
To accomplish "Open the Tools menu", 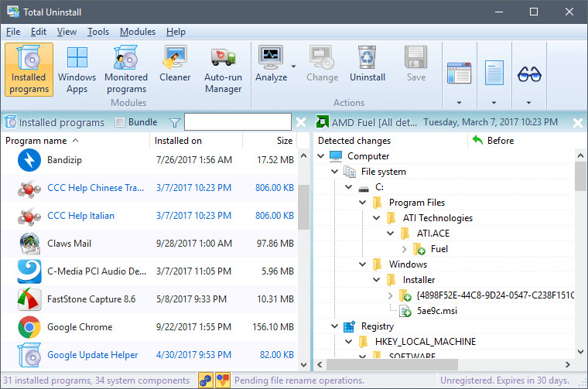I will pos(98,32).
